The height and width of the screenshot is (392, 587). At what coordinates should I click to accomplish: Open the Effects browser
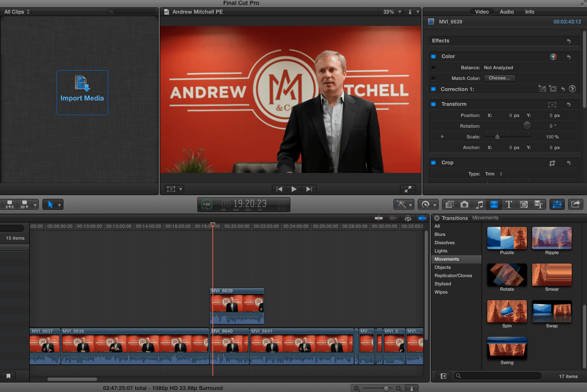[x=449, y=204]
